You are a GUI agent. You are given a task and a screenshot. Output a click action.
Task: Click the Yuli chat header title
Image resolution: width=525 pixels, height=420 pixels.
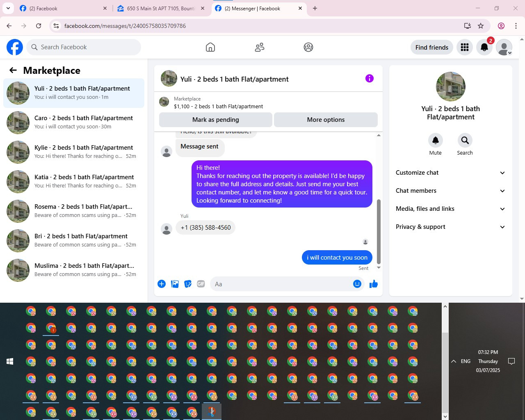pos(235,79)
